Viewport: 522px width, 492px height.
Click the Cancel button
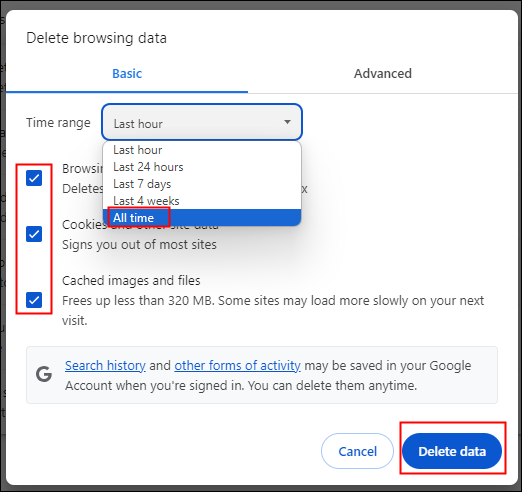[357, 451]
